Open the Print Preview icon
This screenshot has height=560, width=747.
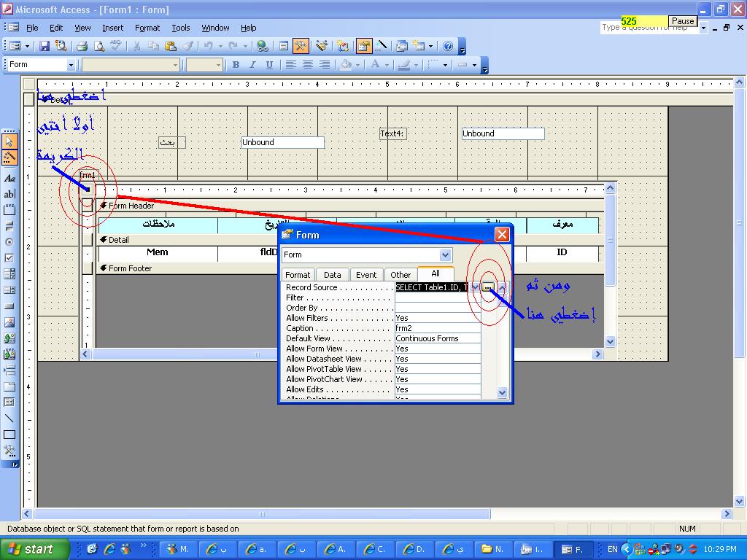tap(99, 46)
